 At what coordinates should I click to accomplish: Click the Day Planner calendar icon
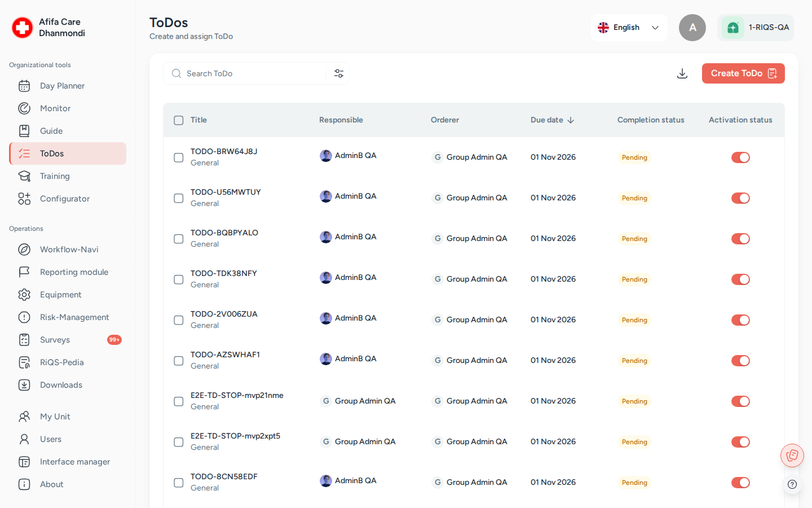click(24, 86)
